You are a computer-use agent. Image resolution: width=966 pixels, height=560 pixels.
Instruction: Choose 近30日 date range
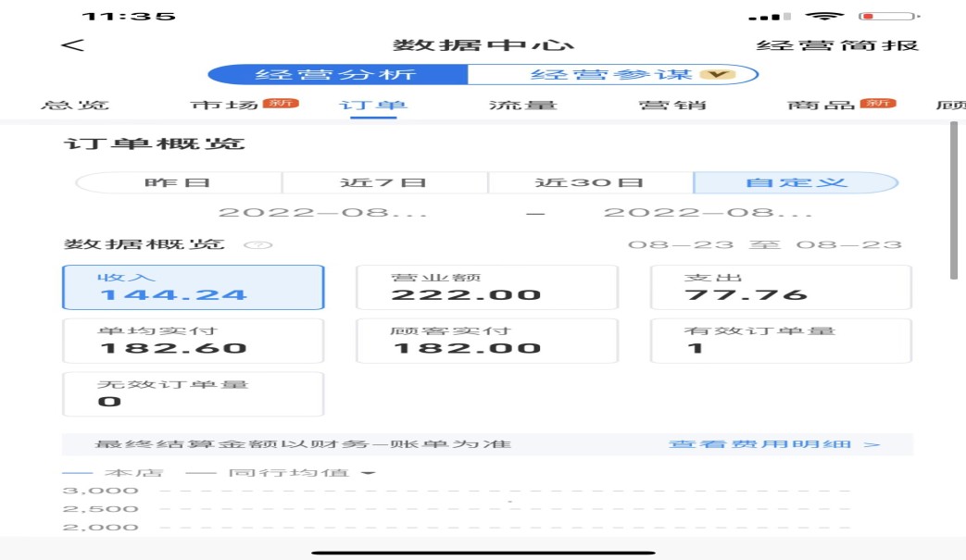coord(590,182)
